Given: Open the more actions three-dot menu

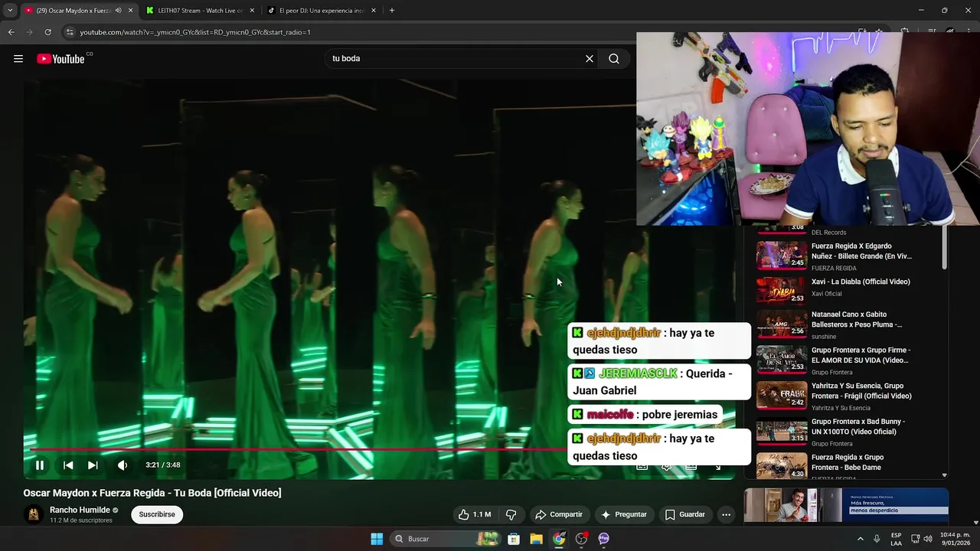Looking at the screenshot, I should pyautogui.click(x=726, y=514).
